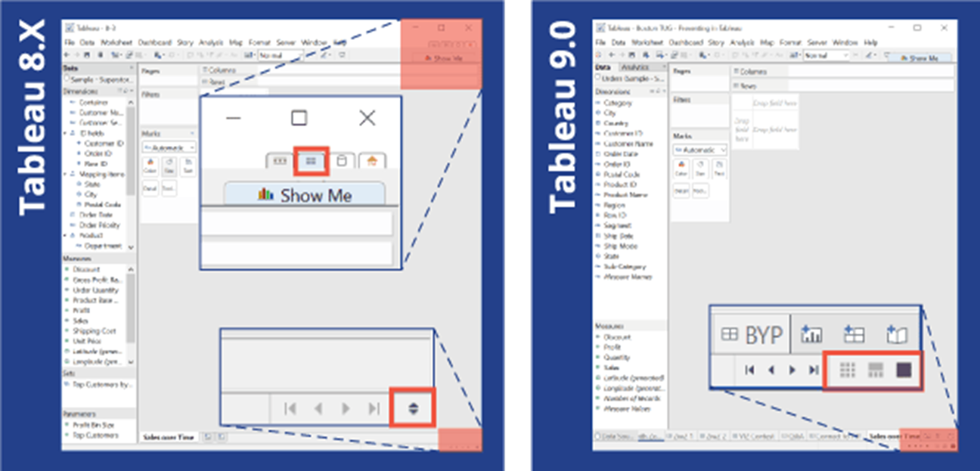
Task: Open mark type Automatic dropdown in Tableau 8.X
Action: click(169, 147)
